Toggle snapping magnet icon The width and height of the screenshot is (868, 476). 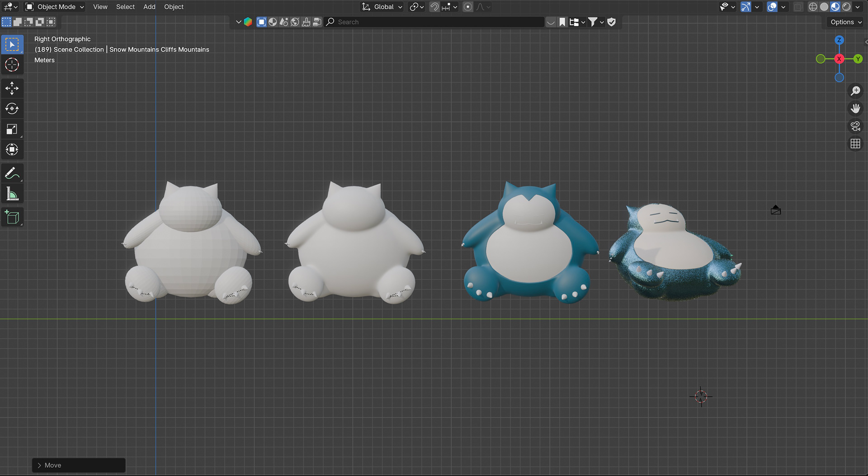[434, 7]
